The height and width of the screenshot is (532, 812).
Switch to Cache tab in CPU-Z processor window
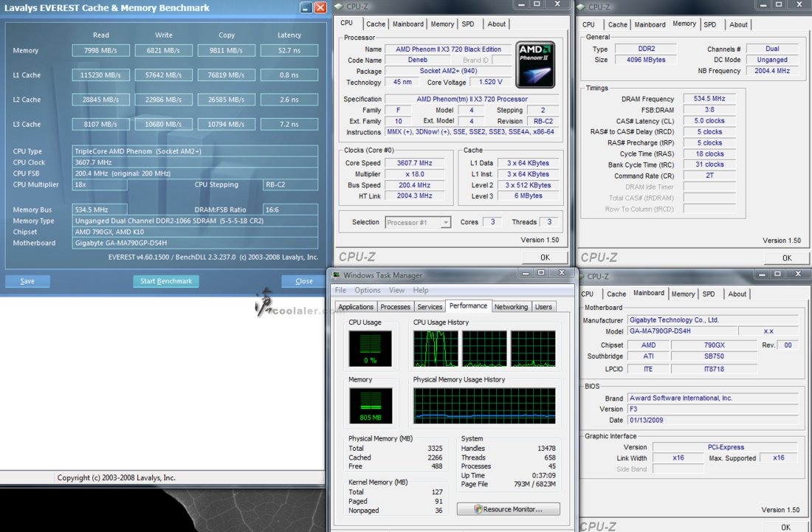pyautogui.click(x=376, y=24)
